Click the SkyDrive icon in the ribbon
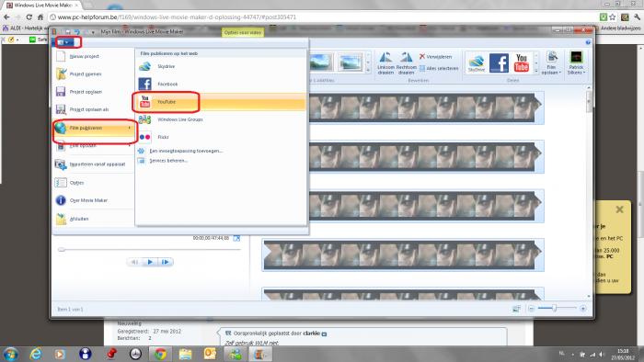The image size is (644, 362). coord(477,63)
